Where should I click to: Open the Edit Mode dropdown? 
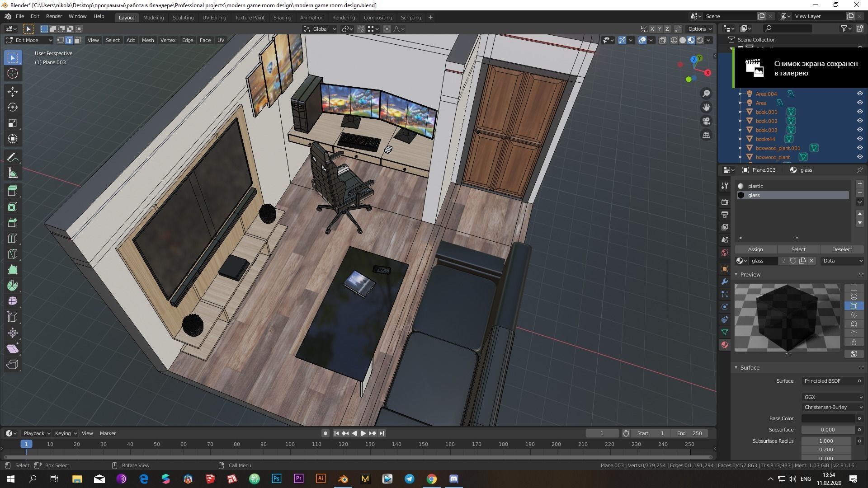point(29,40)
